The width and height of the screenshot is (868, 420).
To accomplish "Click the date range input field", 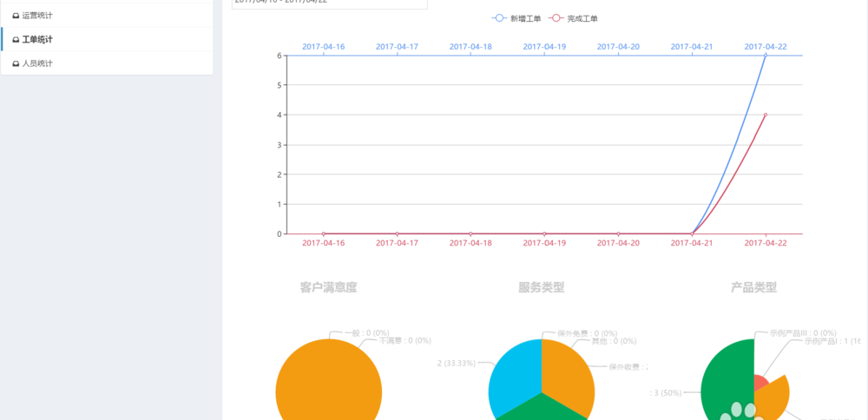I will (x=329, y=3).
